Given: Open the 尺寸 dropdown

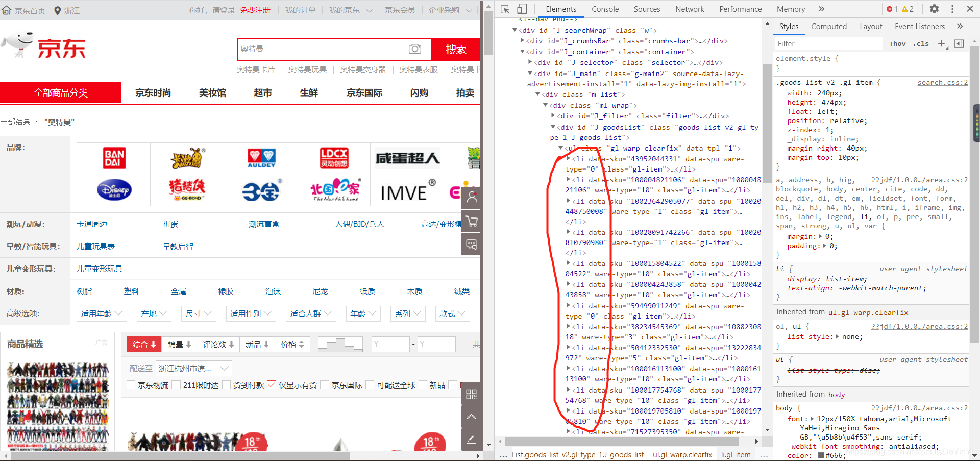Looking at the screenshot, I should [x=199, y=313].
